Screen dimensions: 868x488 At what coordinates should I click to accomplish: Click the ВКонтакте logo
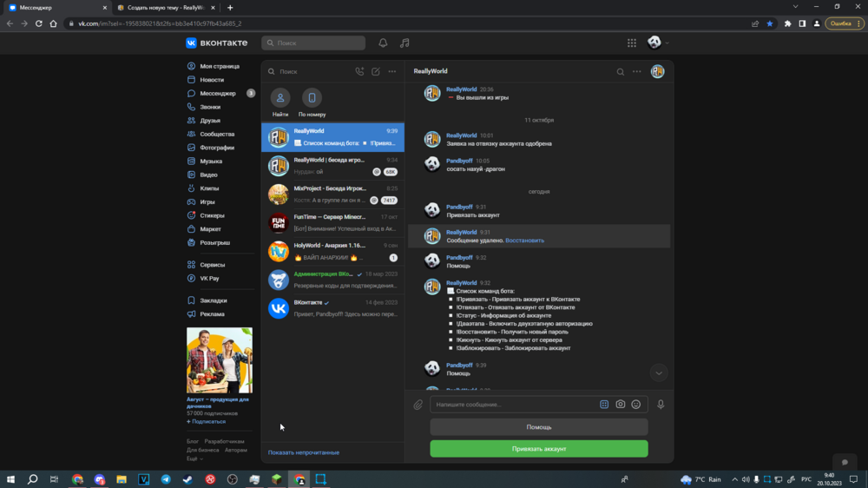[217, 43]
